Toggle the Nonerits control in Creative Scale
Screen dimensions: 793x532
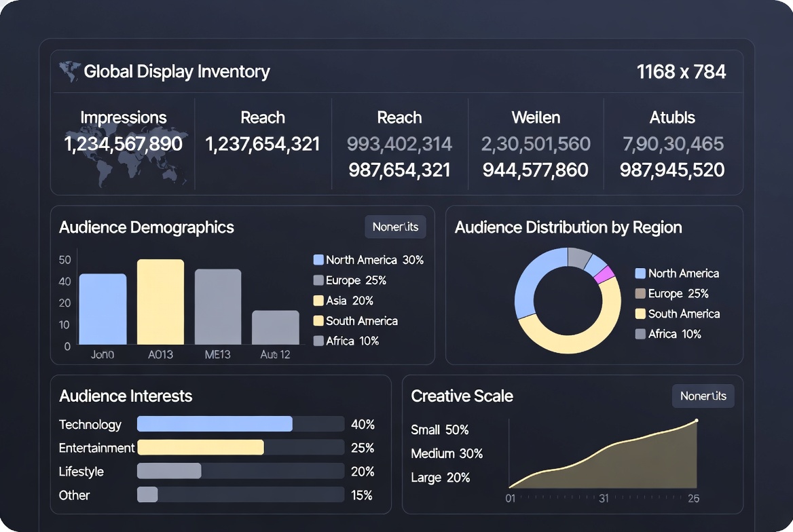[703, 396]
